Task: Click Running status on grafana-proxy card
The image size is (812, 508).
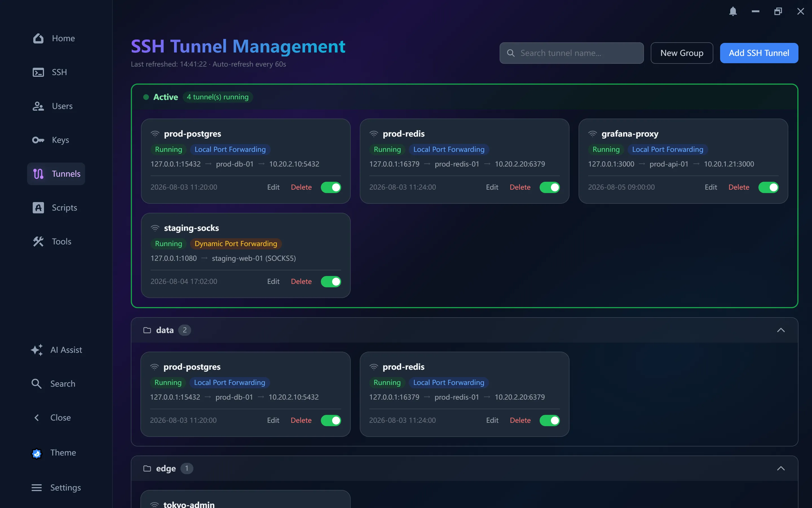Action: pyautogui.click(x=606, y=150)
